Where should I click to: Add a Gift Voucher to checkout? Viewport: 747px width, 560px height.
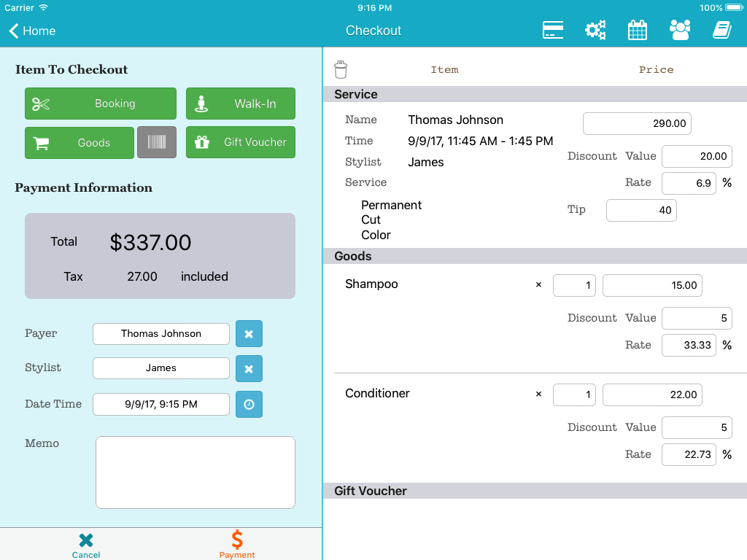click(241, 142)
